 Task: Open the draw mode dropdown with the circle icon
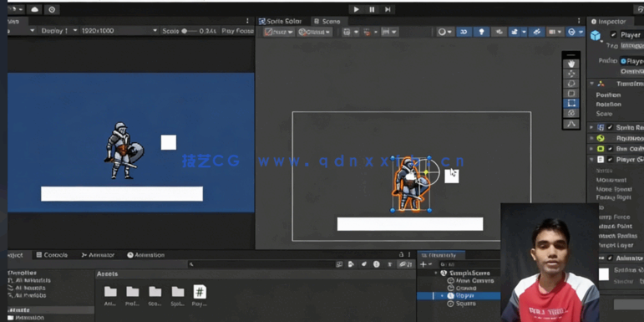(x=445, y=32)
